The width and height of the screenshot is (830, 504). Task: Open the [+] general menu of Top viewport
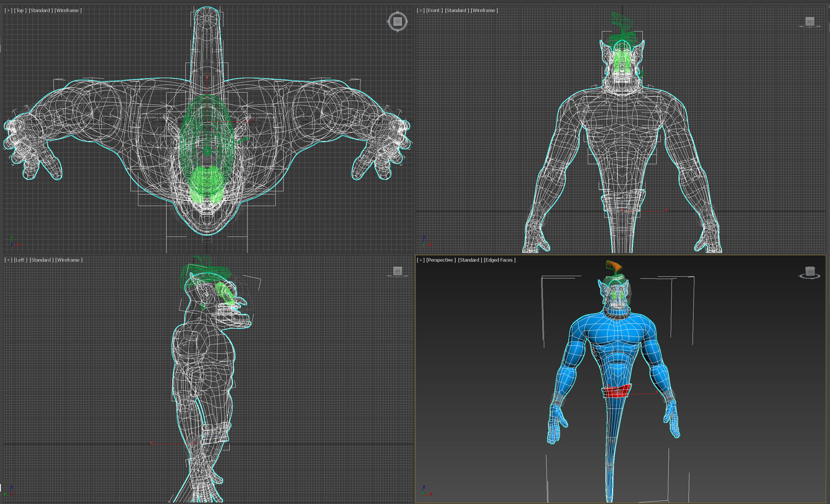coord(8,10)
